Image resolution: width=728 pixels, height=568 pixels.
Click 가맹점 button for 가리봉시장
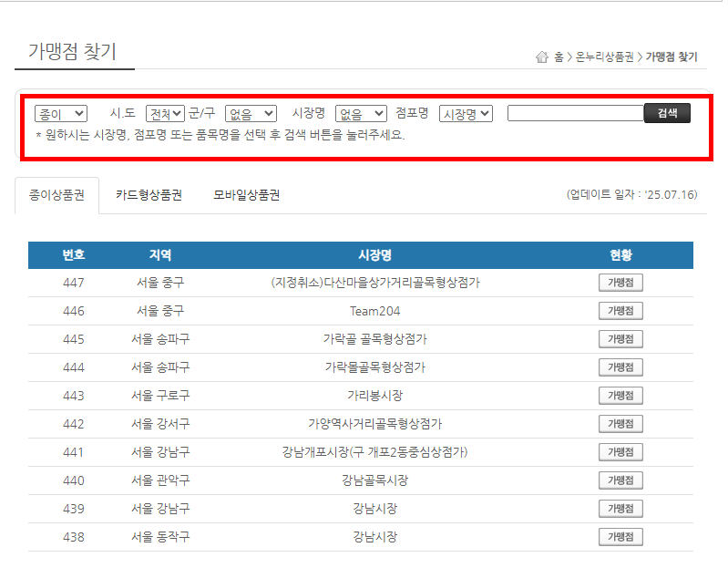click(620, 396)
